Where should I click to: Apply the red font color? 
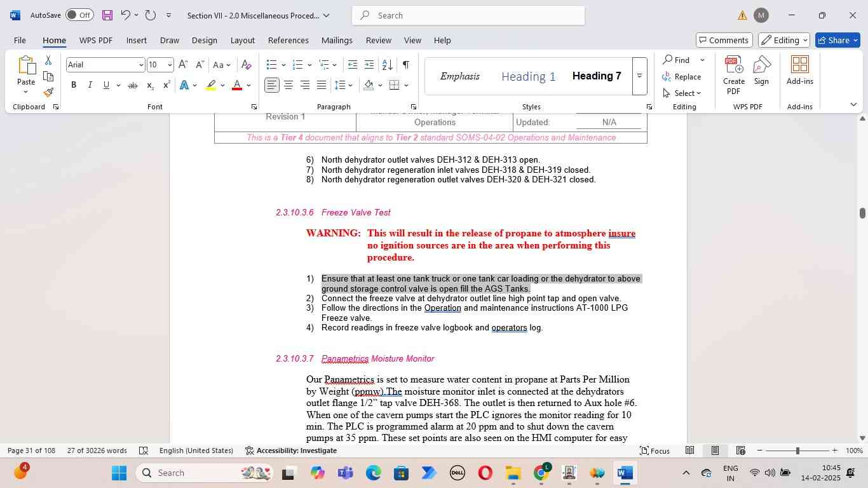[x=237, y=85]
